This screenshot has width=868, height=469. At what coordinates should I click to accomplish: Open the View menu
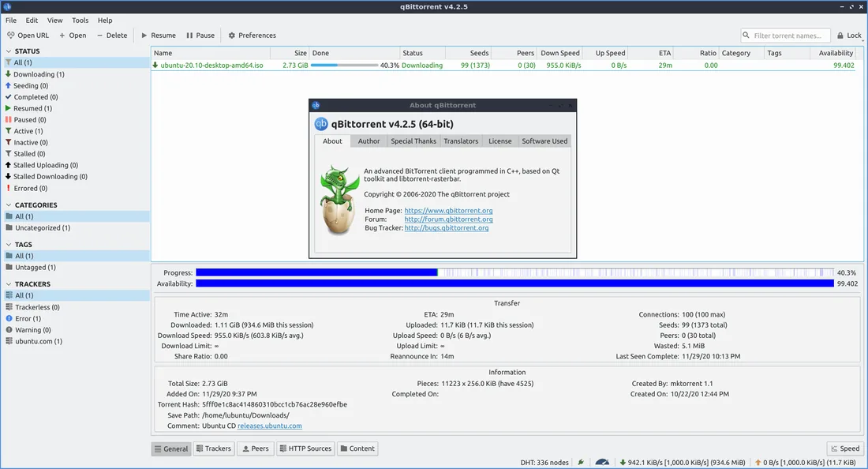(54, 21)
